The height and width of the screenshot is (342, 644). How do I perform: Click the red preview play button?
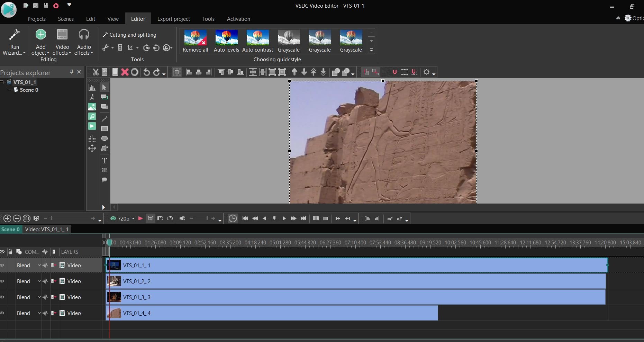point(140,218)
